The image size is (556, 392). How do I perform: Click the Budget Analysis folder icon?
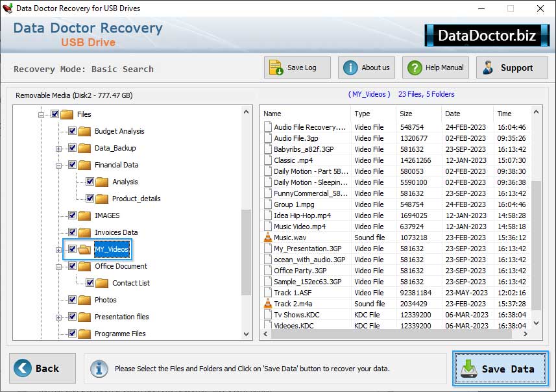click(84, 131)
